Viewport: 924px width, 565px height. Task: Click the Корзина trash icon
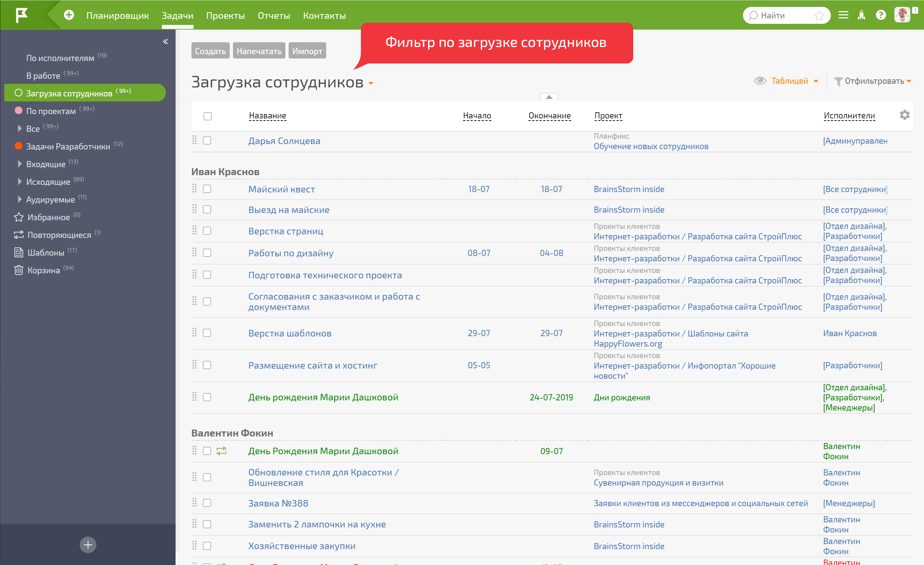coord(18,270)
